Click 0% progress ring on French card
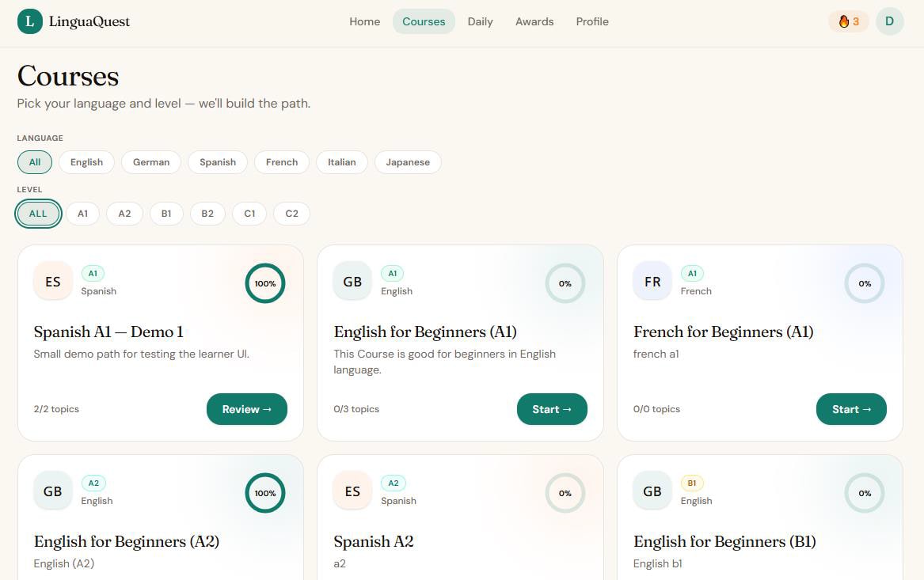 (865, 283)
